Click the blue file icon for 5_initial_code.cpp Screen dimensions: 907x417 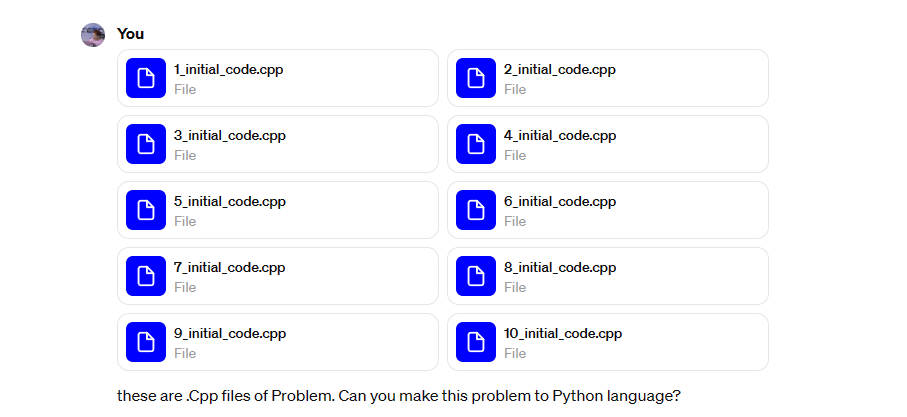click(x=146, y=210)
